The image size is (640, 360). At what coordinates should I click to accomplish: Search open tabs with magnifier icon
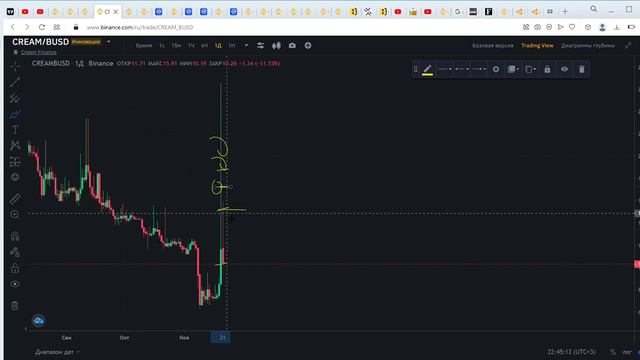tap(594, 9)
